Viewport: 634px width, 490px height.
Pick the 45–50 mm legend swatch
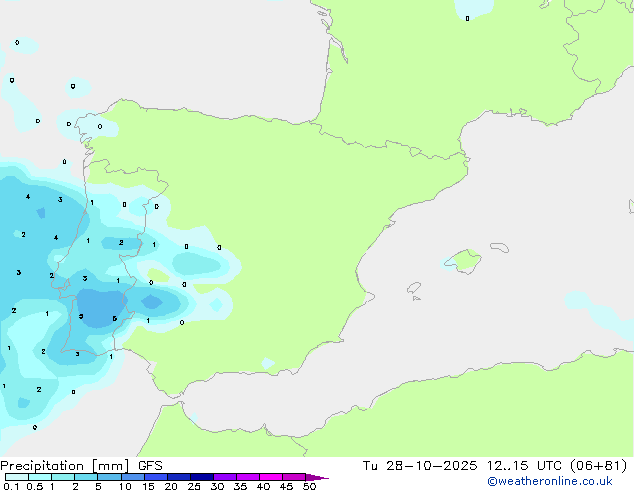pyautogui.click(x=294, y=477)
